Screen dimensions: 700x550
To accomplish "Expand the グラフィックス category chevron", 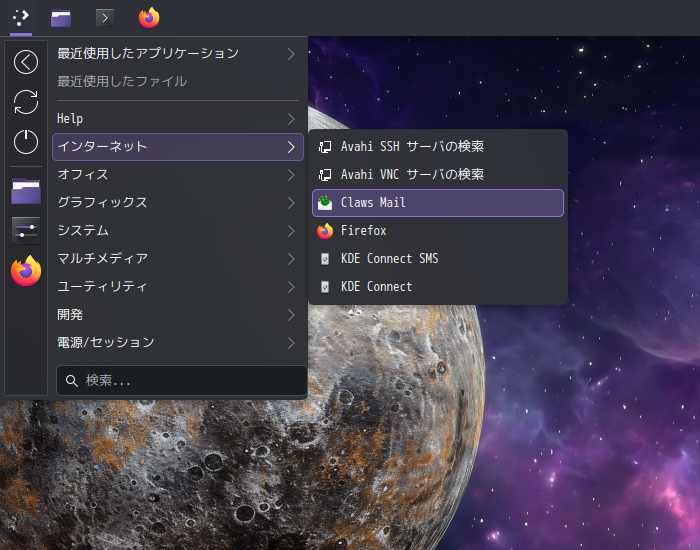I will click(x=291, y=203).
